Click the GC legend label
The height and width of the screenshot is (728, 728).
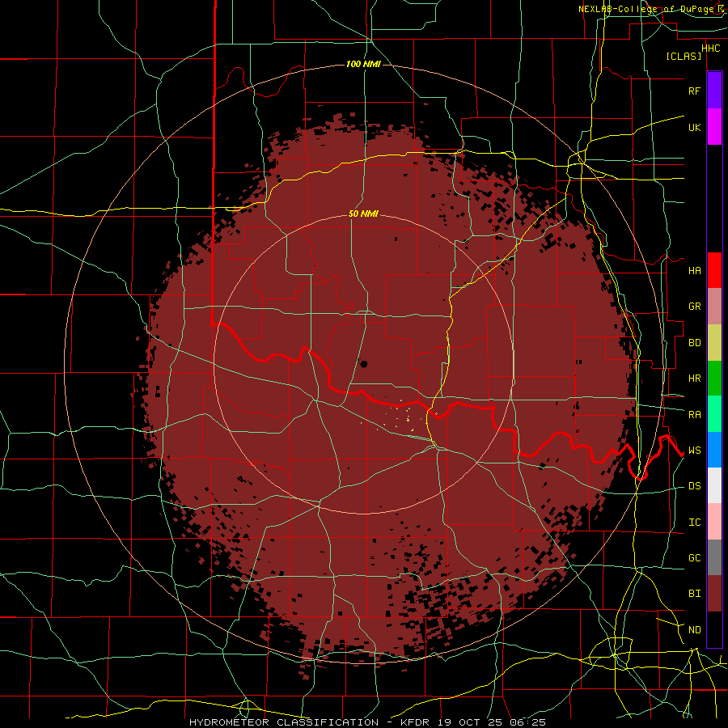[x=694, y=558]
